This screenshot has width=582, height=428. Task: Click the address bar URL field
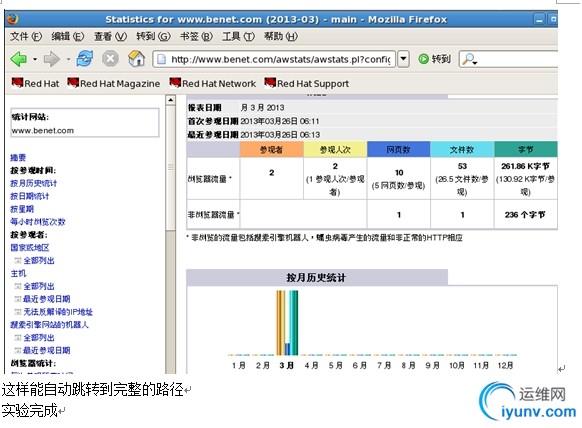coord(274,59)
